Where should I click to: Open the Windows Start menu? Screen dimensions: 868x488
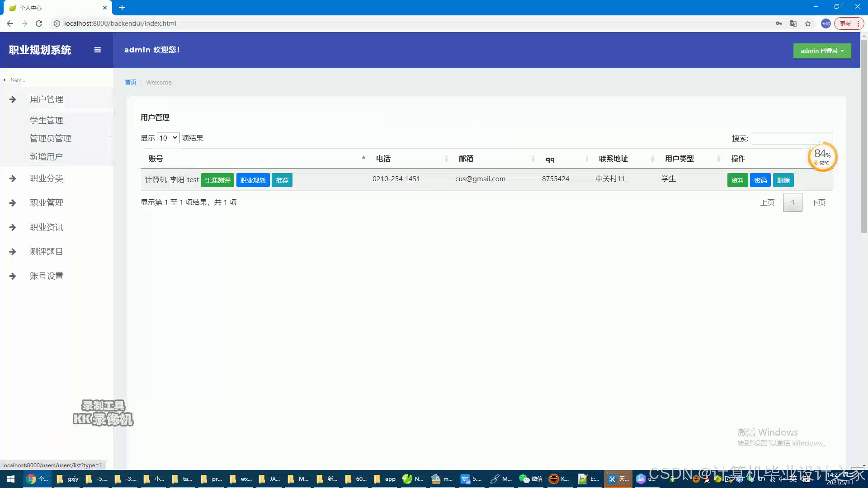click(x=11, y=479)
